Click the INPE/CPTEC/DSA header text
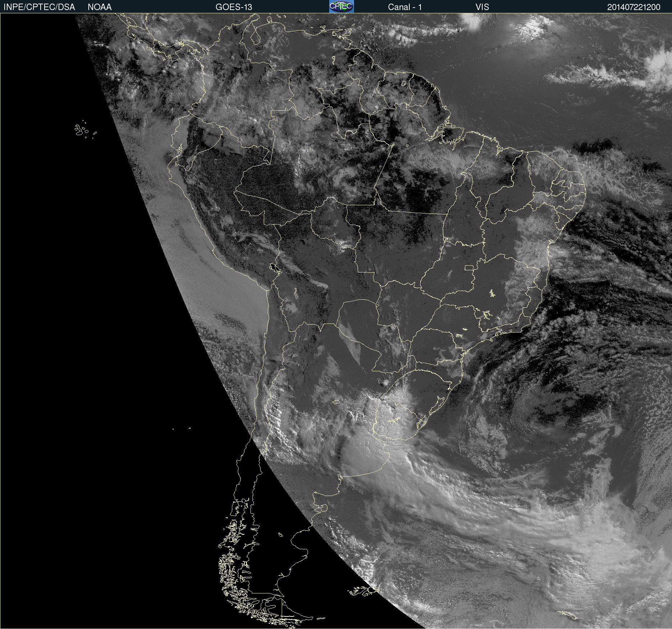This screenshot has height=629, width=672. tap(39, 7)
